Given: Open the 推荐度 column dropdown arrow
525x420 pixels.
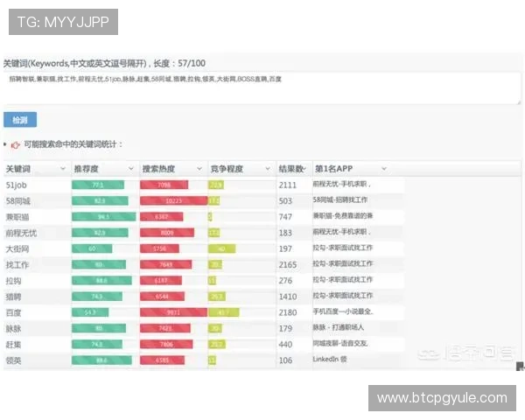Looking at the screenshot, I should point(131,169).
